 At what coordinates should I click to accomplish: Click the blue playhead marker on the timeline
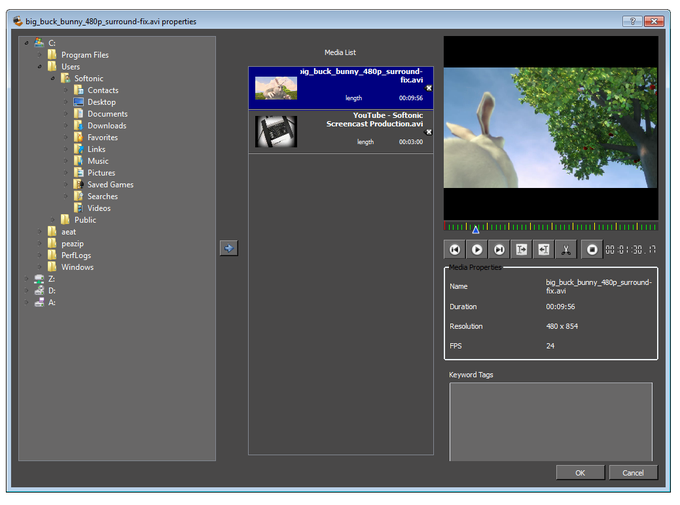[x=476, y=230]
